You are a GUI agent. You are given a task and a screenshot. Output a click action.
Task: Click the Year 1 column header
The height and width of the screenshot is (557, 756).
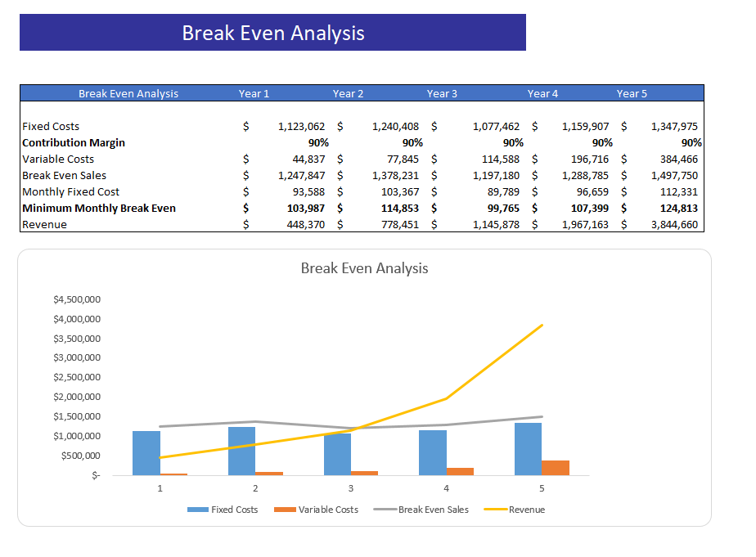point(254,93)
